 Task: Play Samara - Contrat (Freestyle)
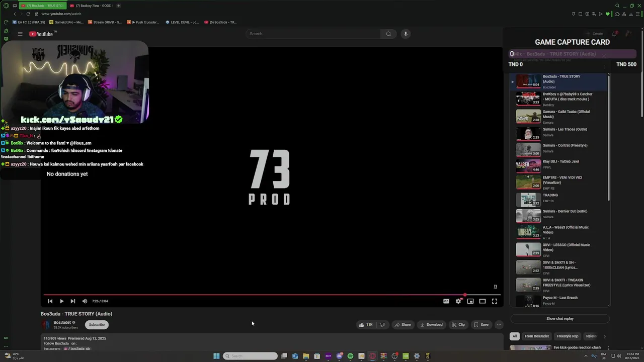559,149
